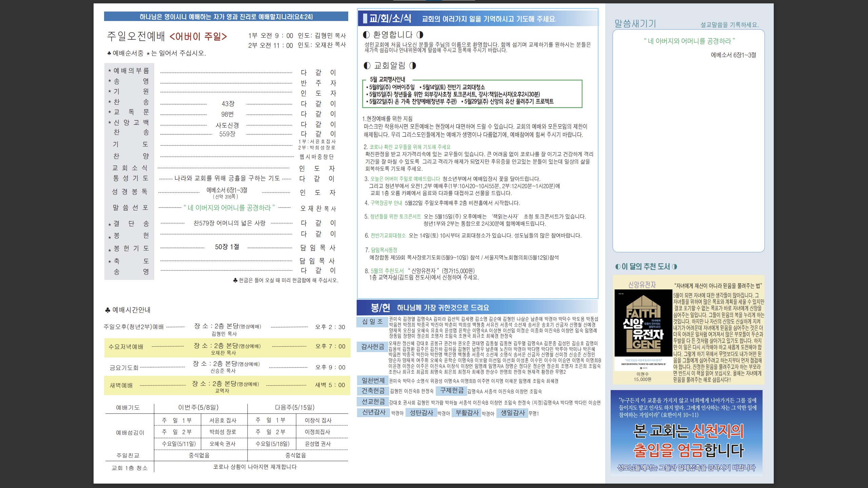Click '사도신경' in the worship order

click(227, 125)
